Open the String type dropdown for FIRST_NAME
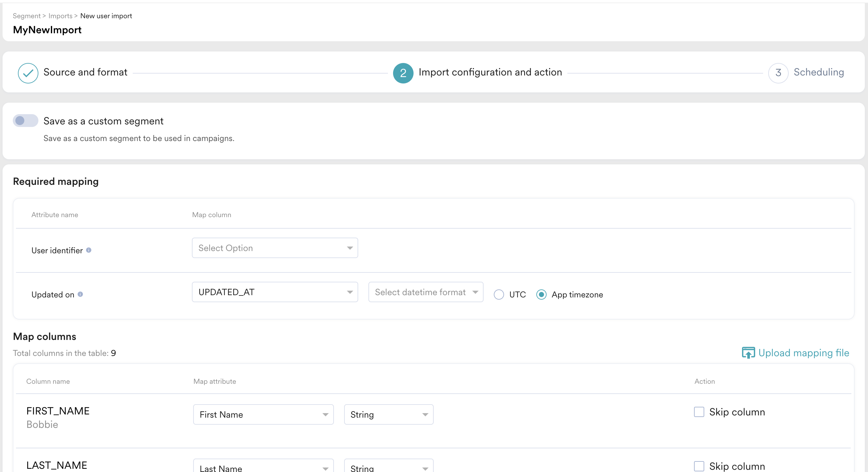 [389, 414]
